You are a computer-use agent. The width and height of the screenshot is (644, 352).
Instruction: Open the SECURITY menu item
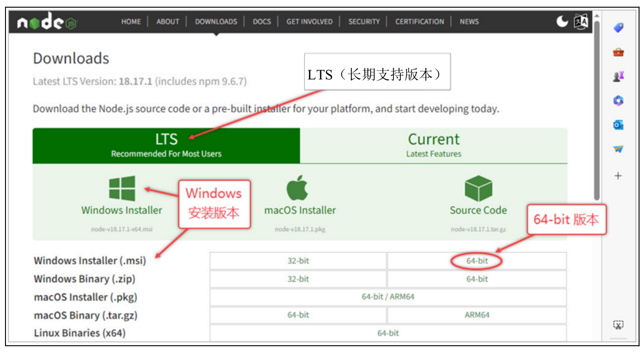pyautogui.click(x=364, y=22)
